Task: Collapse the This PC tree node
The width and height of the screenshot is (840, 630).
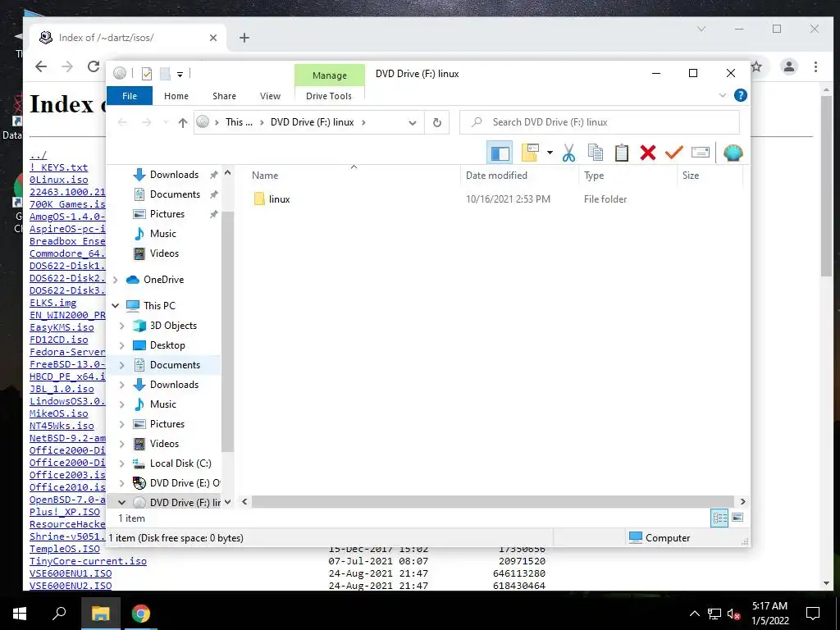Action: (115, 305)
